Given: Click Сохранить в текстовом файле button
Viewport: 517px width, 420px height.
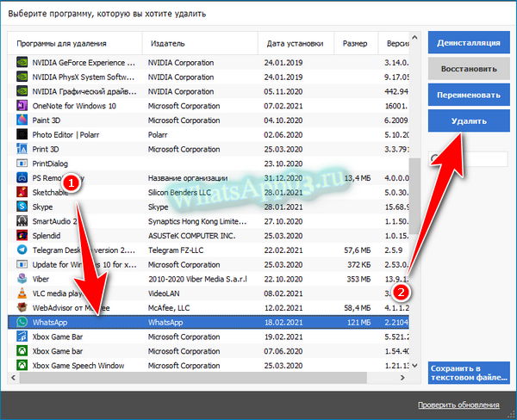Looking at the screenshot, I should (469, 373).
